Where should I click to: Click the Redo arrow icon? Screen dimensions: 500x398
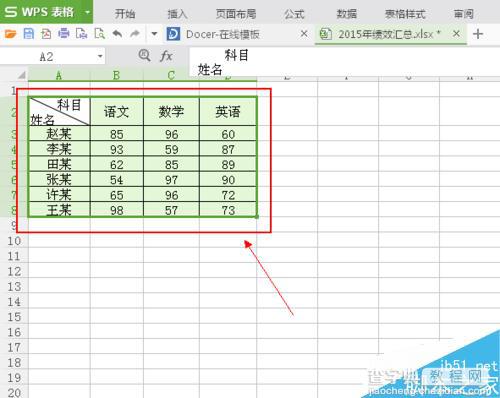point(135,34)
